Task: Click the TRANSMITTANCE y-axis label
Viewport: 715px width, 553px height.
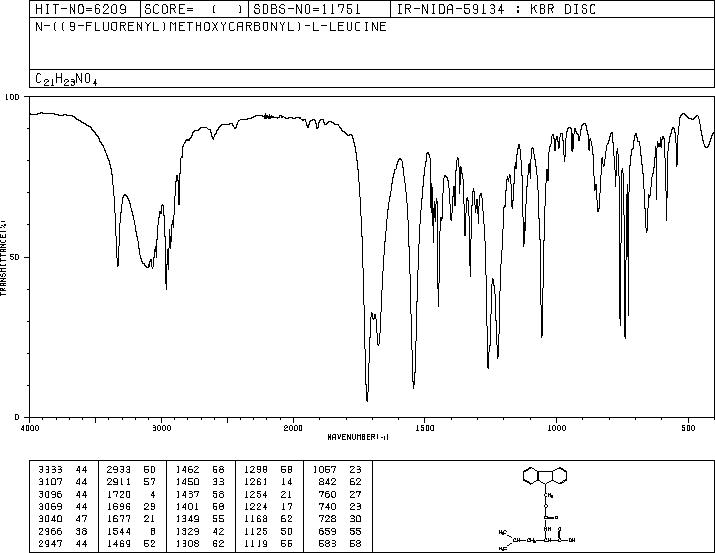Action: [x=3, y=257]
